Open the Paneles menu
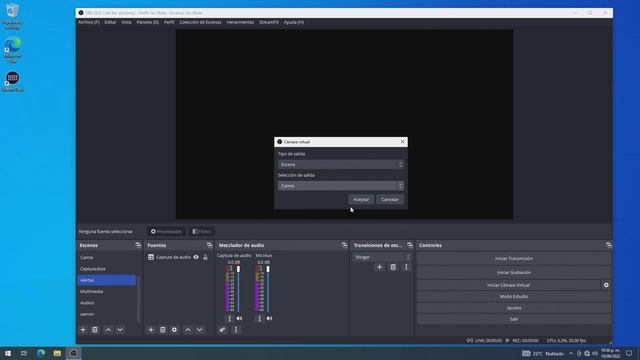This screenshot has width=640, height=360. 147,22
